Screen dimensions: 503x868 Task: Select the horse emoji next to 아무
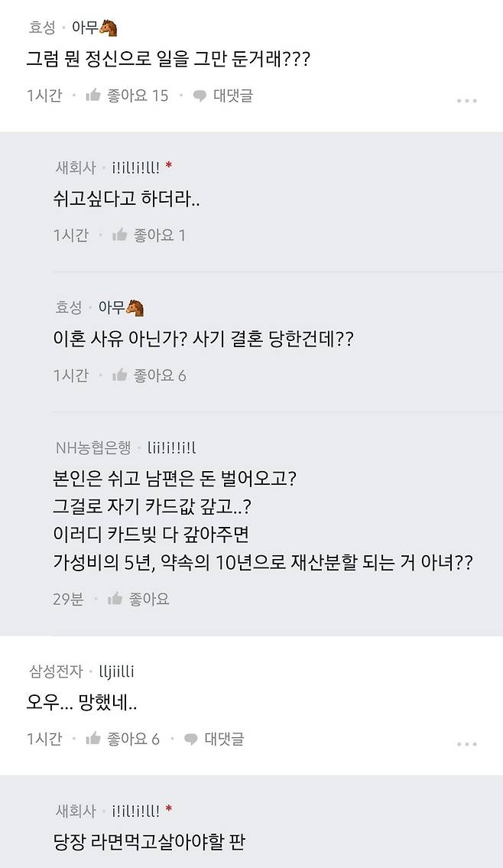tap(108, 26)
